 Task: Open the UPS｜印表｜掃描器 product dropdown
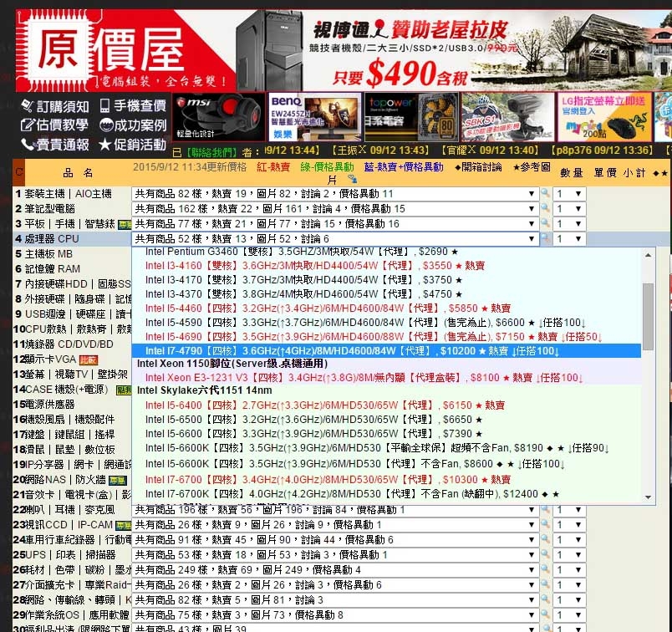pos(335,555)
